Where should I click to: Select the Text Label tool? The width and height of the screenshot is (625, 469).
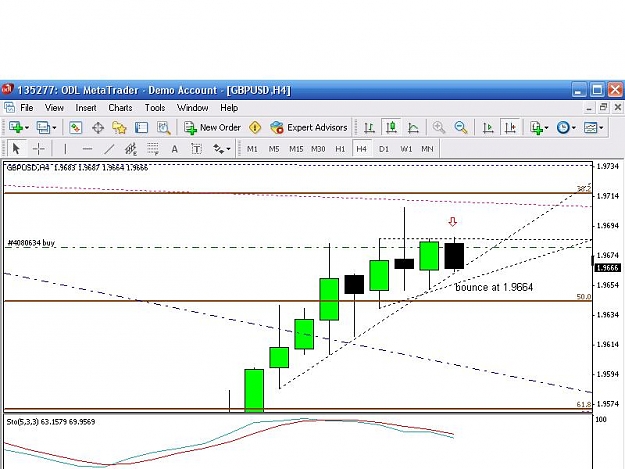(x=196, y=149)
